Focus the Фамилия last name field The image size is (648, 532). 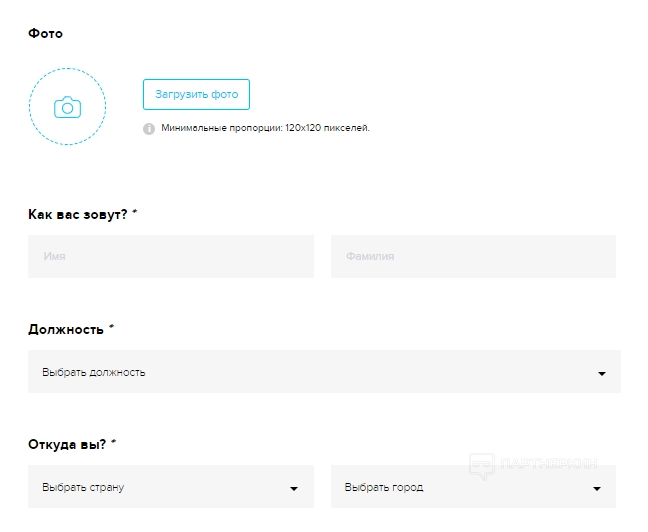tap(473, 257)
